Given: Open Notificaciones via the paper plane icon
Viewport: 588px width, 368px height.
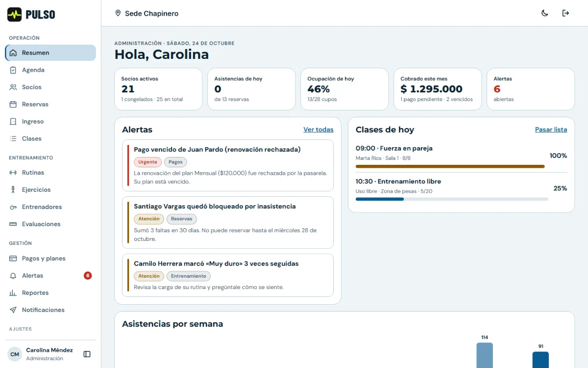Looking at the screenshot, I should (13, 310).
